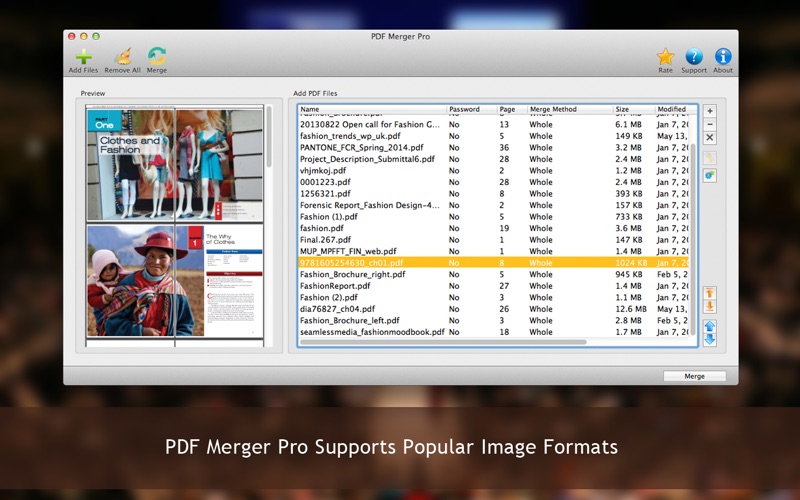This screenshot has width=800, height=500.
Task: Click the blue up arrow to move file up
Action: [710, 326]
